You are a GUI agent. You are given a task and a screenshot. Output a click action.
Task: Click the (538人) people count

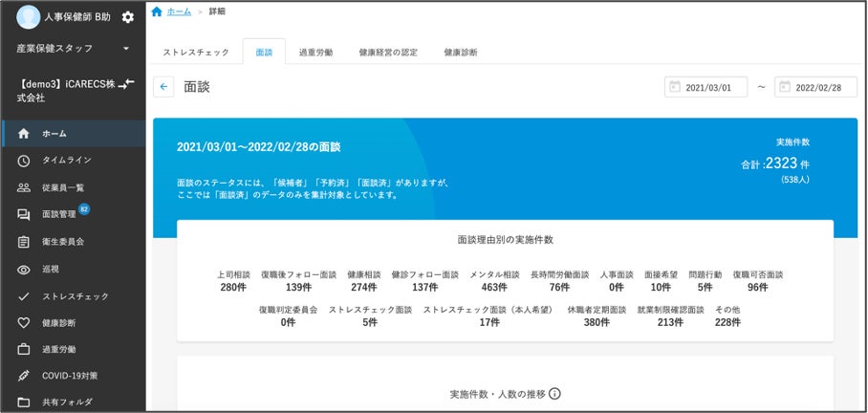point(795,180)
